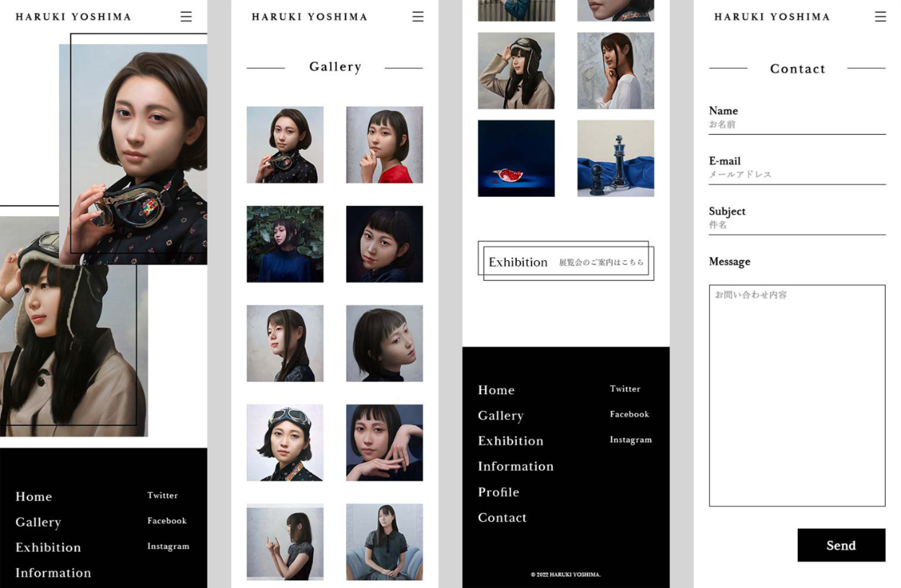Click inside the Message text area
Viewport: 901px width, 588px height.
(x=796, y=395)
